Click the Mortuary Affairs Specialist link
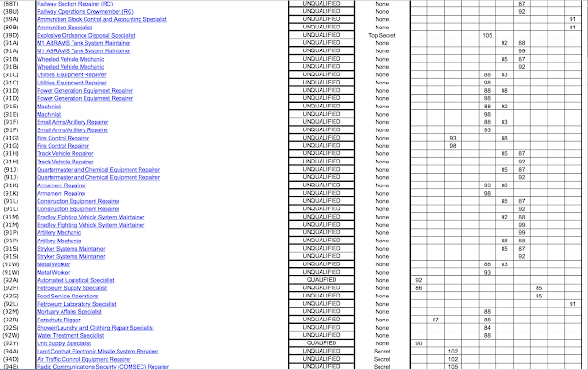Viewport: 588px width, 370px height. 70,311
